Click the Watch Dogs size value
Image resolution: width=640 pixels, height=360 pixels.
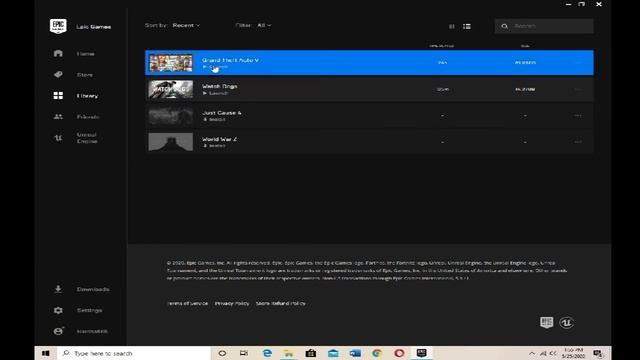pyautogui.click(x=525, y=89)
